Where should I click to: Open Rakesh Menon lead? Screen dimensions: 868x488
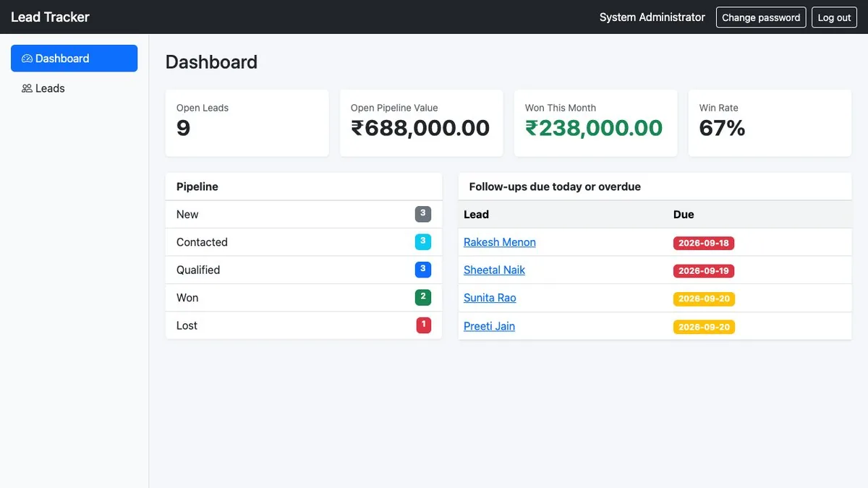(500, 242)
